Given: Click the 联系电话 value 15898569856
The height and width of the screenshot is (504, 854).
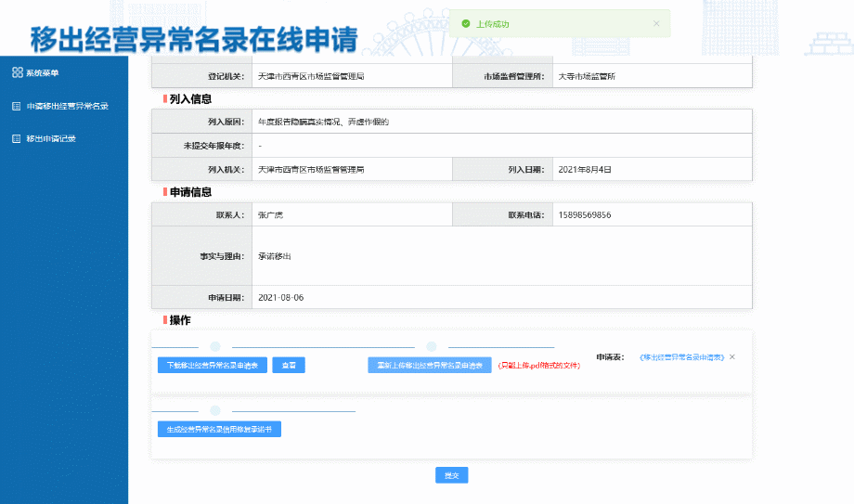Looking at the screenshot, I should click(x=585, y=215).
